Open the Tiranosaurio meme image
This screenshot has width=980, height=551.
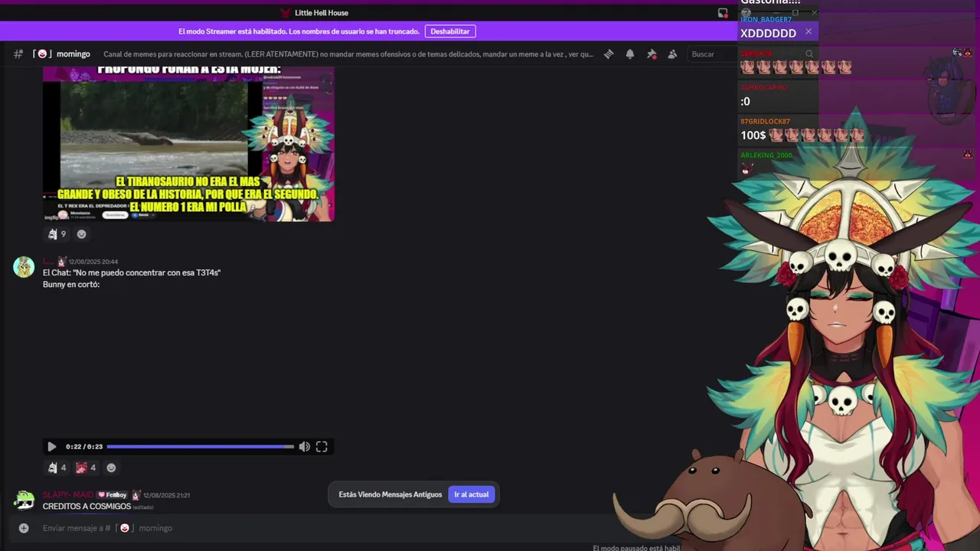(188, 144)
